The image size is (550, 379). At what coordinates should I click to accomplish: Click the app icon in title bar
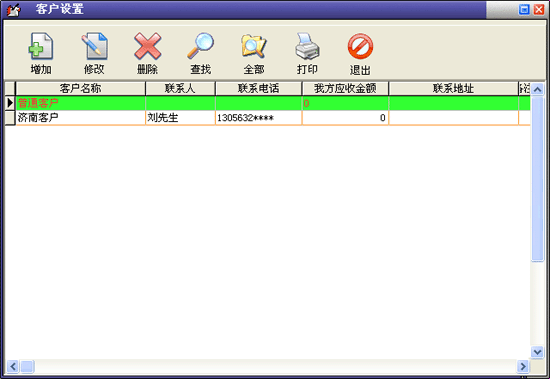[x=14, y=9]
